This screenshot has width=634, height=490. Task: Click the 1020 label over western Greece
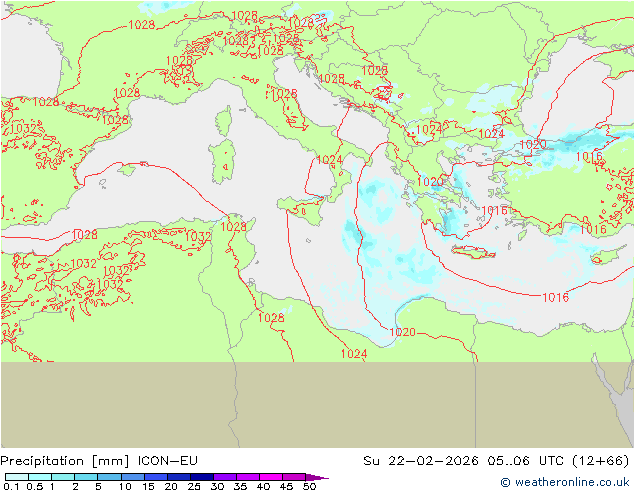coord(430,182)
